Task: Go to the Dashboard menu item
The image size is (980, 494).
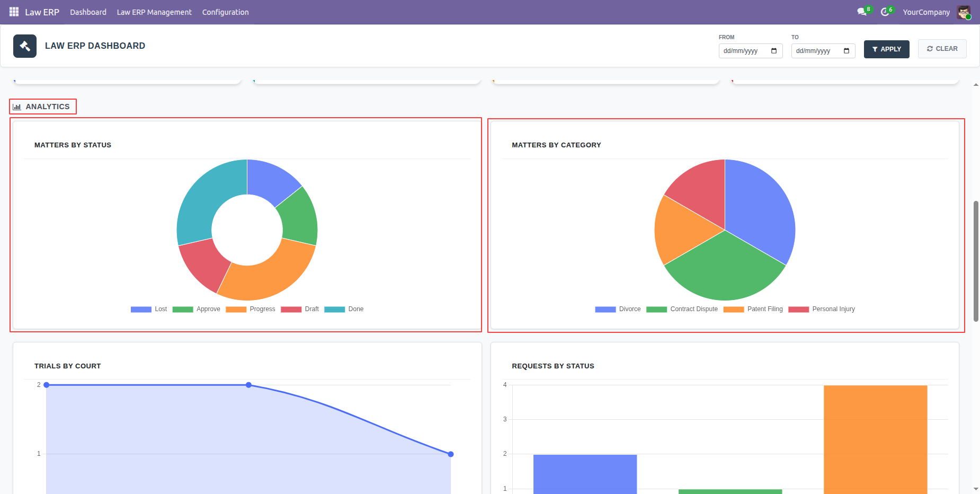Action: [88, 12]
